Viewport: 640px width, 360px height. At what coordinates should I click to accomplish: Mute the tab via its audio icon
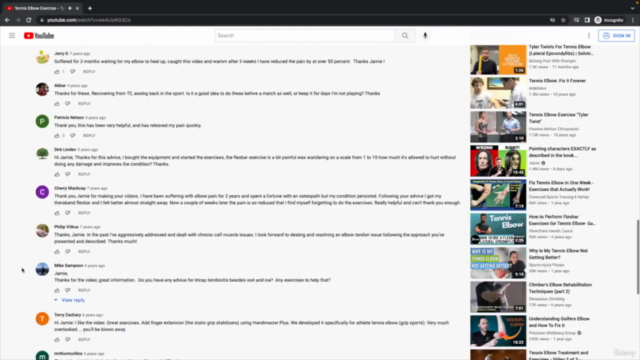coord(70,8)
